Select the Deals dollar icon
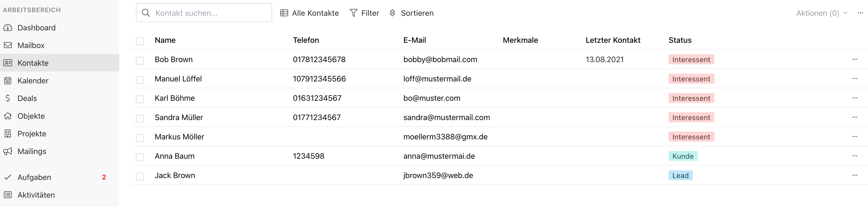868x207 pixels. coord(8,98)
